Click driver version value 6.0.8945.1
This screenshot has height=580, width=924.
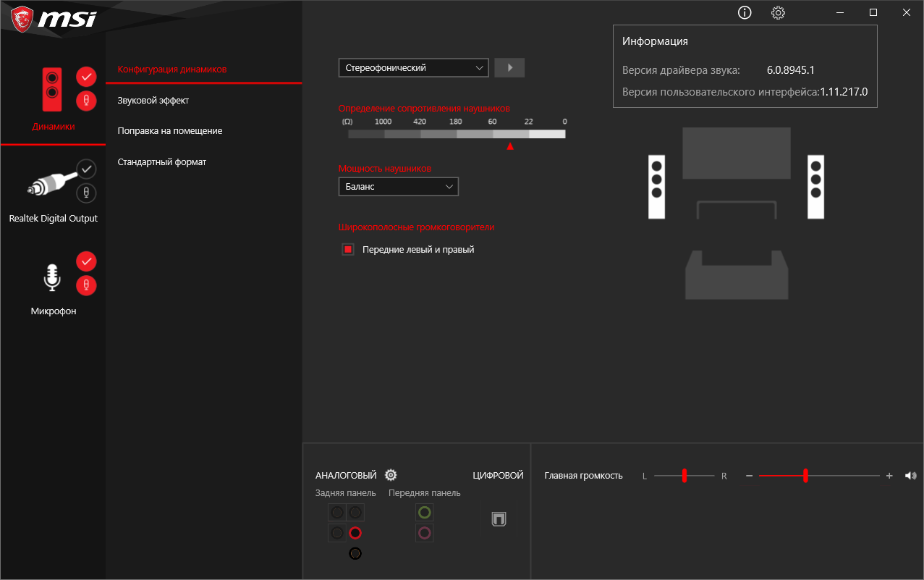tap(791, 70)
